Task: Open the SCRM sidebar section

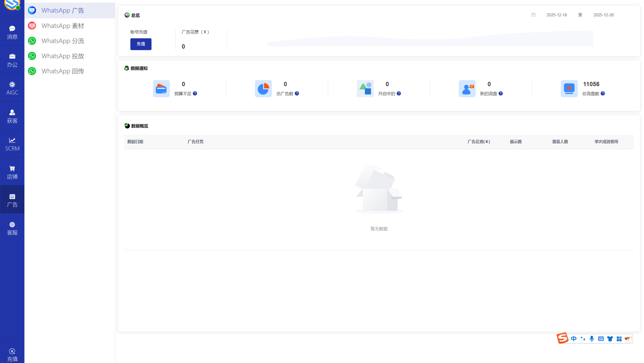Action: (x=12, y=144)
